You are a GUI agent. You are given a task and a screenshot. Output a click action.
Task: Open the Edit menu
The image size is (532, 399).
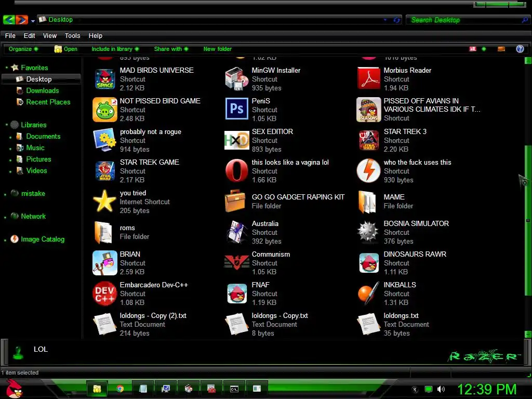(29, 36)
